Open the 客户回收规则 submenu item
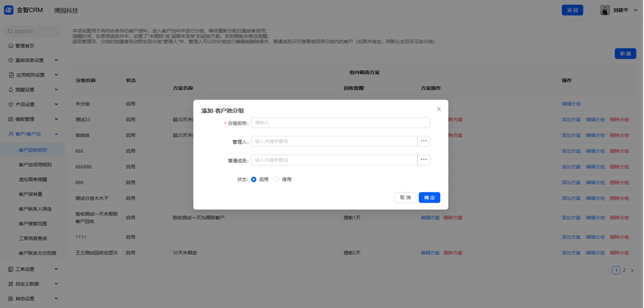Screen dimensions: 644x308 tap(33, 150)
